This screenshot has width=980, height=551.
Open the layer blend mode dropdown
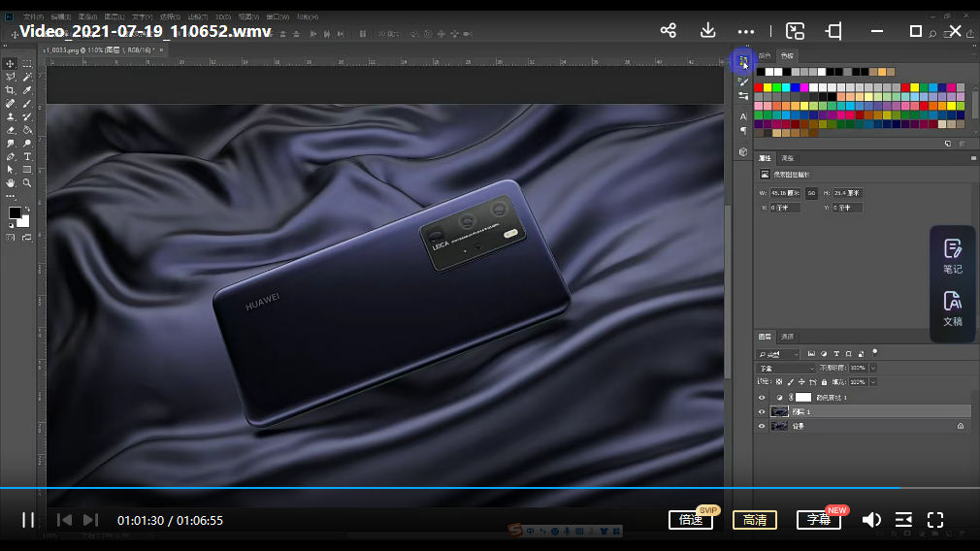click(786, 368)
